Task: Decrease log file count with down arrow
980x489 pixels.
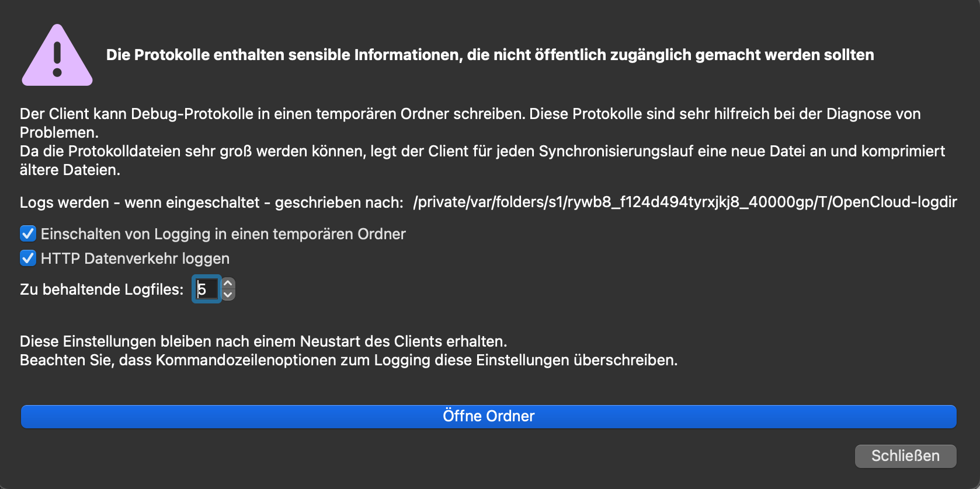Action: [x=228, y=295]
